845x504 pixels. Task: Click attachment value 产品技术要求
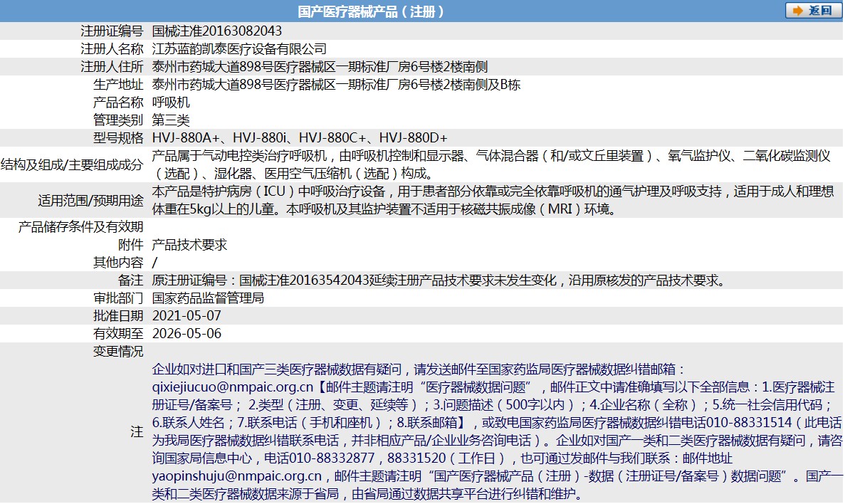point(189,245)
